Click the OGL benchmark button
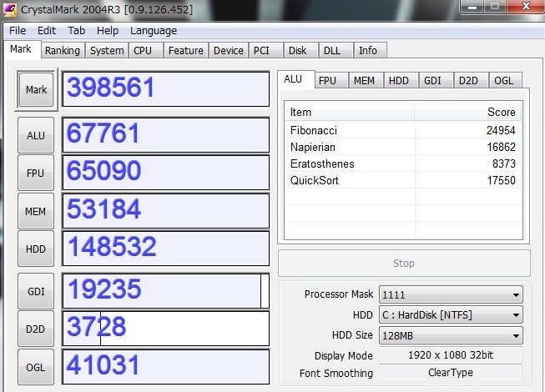 pos(36,366)
